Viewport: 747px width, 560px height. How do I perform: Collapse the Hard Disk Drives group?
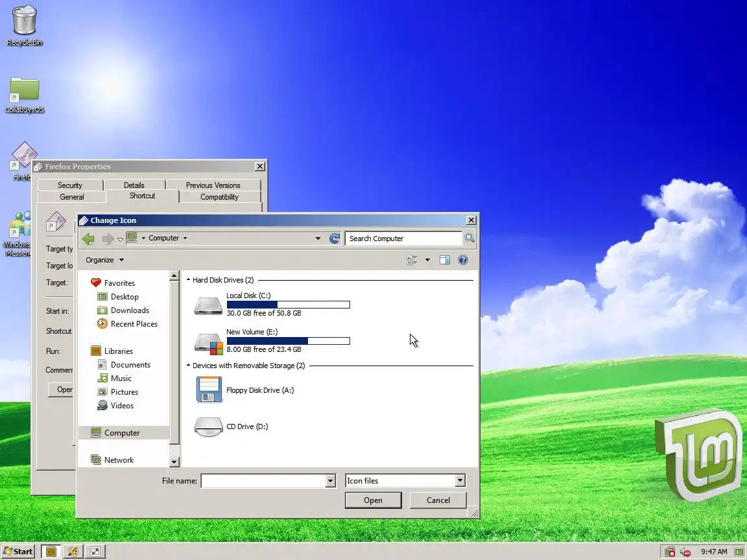[x=188, y=280]
